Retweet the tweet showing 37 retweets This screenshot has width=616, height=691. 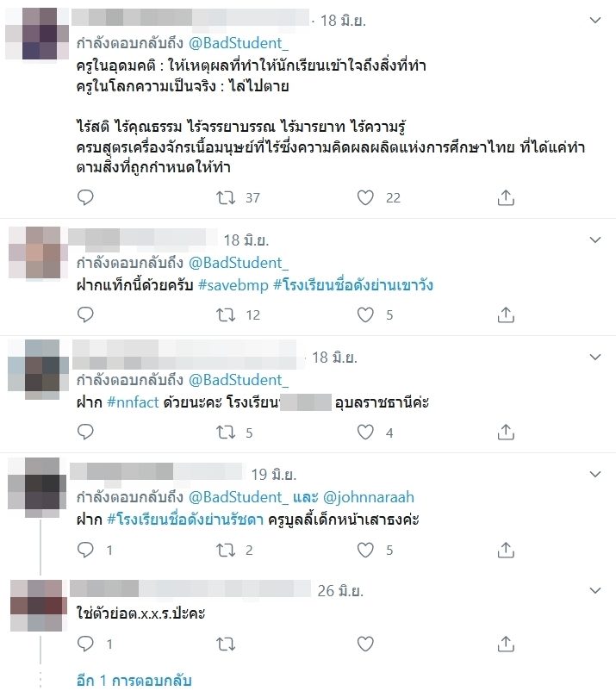(226, 197)
